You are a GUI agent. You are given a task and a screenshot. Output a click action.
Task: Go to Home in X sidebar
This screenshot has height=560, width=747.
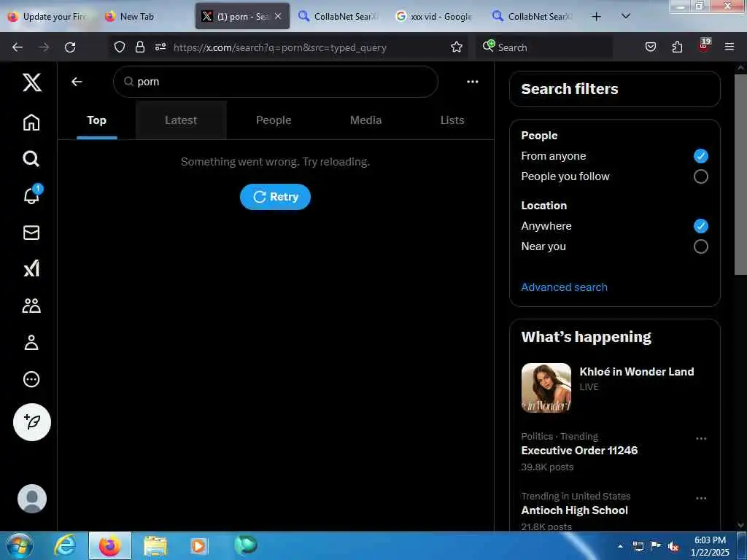(x=31, y=122)
